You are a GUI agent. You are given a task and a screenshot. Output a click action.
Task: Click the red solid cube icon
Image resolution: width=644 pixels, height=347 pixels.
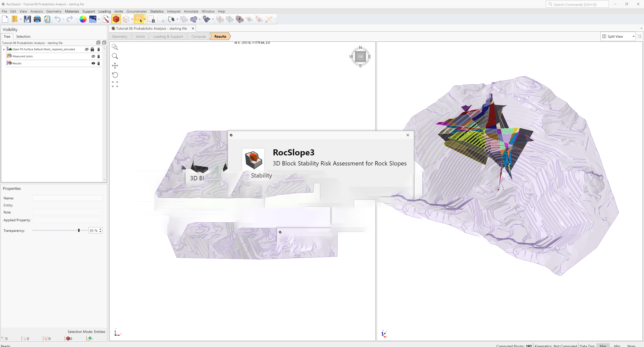pos(116,19)
